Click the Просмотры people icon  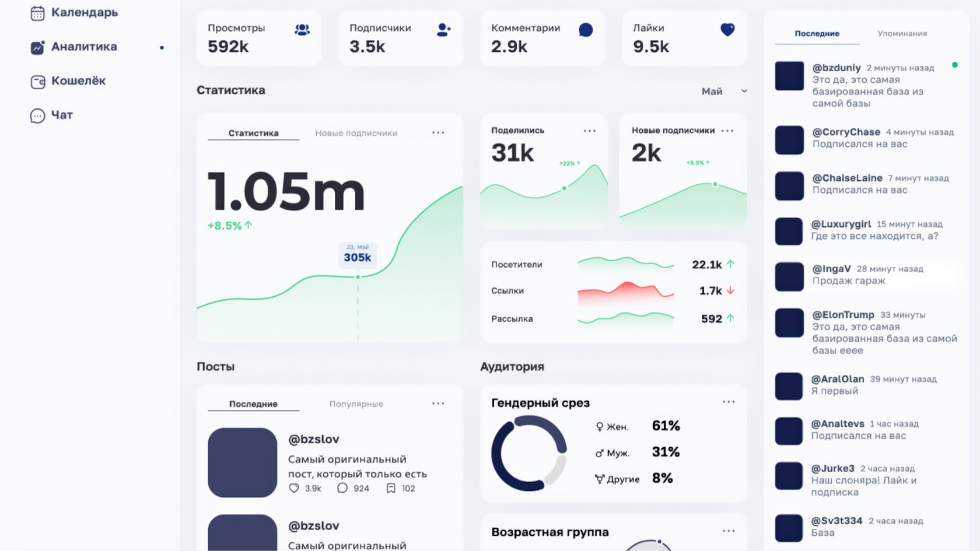click(x=302, y=30)
